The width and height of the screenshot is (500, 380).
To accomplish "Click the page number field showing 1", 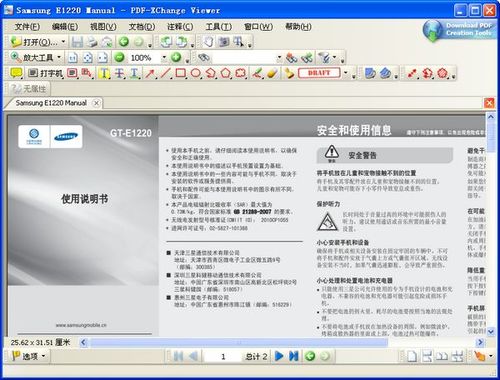I will pyautogui.click(x=223, y=357).
